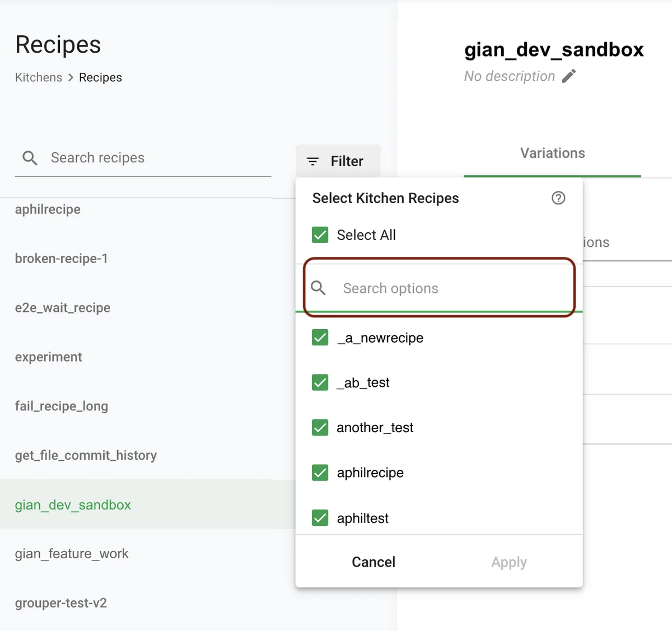Toggle the aphilrecipe filter checkbox
672x631 pixels.
pos(320,473)
